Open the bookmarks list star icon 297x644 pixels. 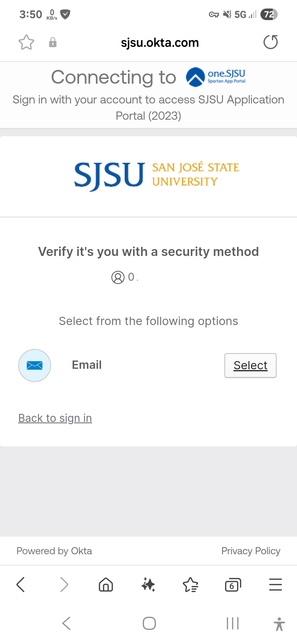[190, 585]
